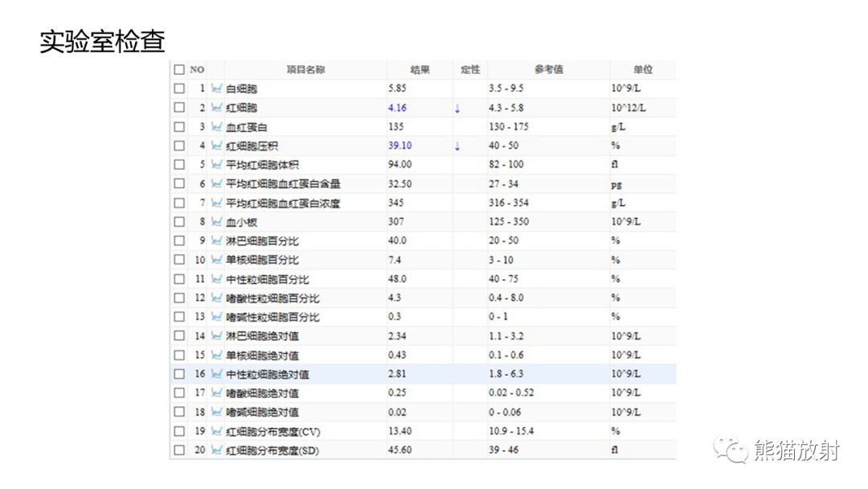Tick checkbox for row 13 嗜碱性粒细胞百分比
This screenshot has height=489, width=868.
click(178, 317)
